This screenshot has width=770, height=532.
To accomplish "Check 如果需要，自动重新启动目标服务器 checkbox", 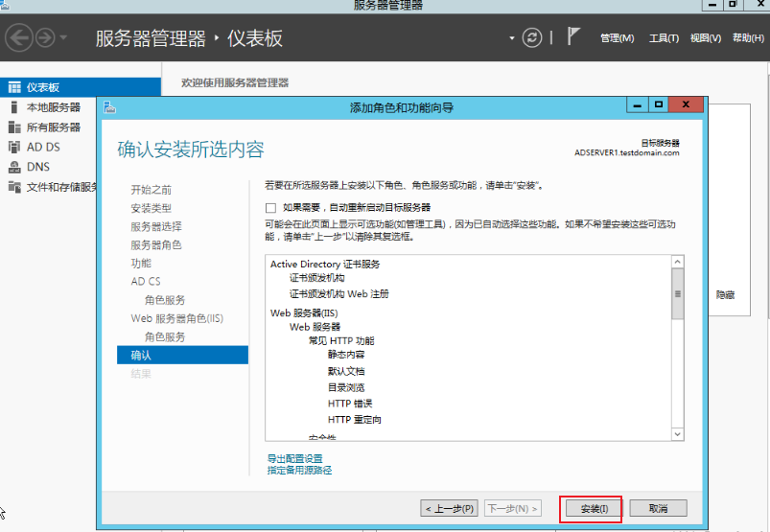I will tap(270, 208).
